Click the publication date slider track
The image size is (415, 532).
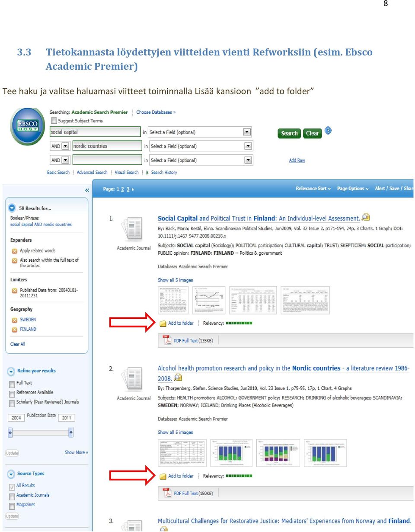pos(41,432)
